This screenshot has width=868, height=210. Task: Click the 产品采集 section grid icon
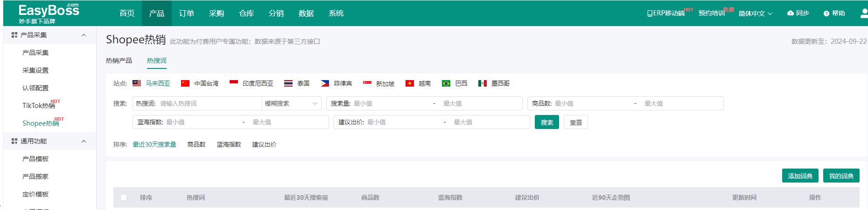[14, 35]
